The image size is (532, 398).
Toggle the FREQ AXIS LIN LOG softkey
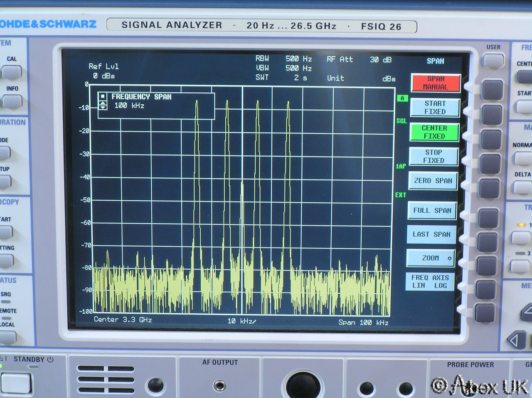tap(430, 281)
